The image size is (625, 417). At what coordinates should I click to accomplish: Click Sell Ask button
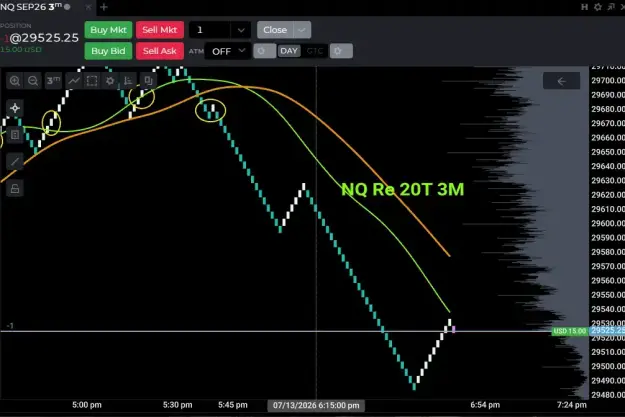(159, 51)
